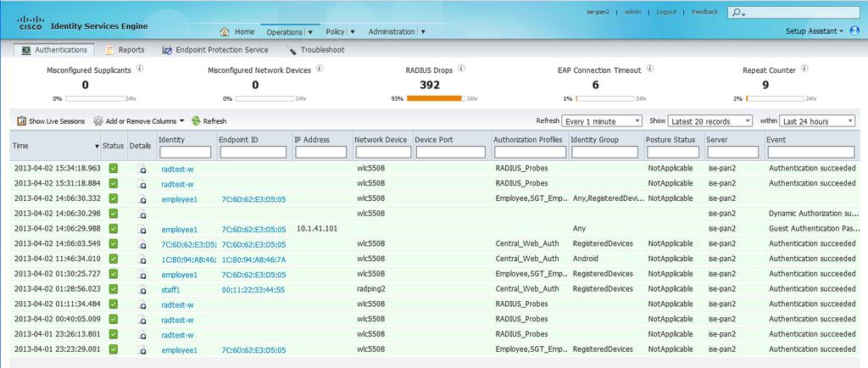
Task: Open the within time range dropdown
Action: click(x=818, y=121)
